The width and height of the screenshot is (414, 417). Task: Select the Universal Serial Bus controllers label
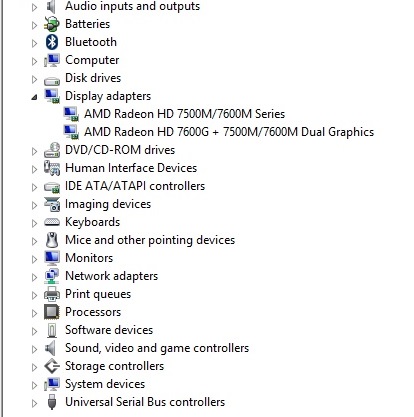tap(145, 402)
